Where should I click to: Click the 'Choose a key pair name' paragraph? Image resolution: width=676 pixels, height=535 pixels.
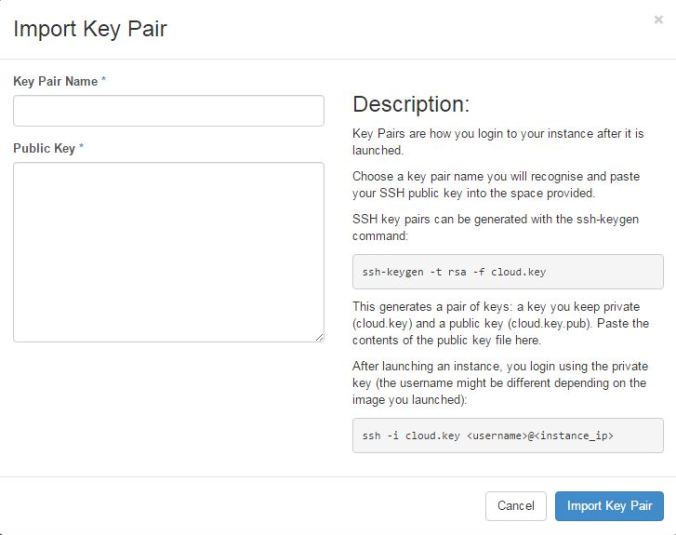tap(496, 185)
